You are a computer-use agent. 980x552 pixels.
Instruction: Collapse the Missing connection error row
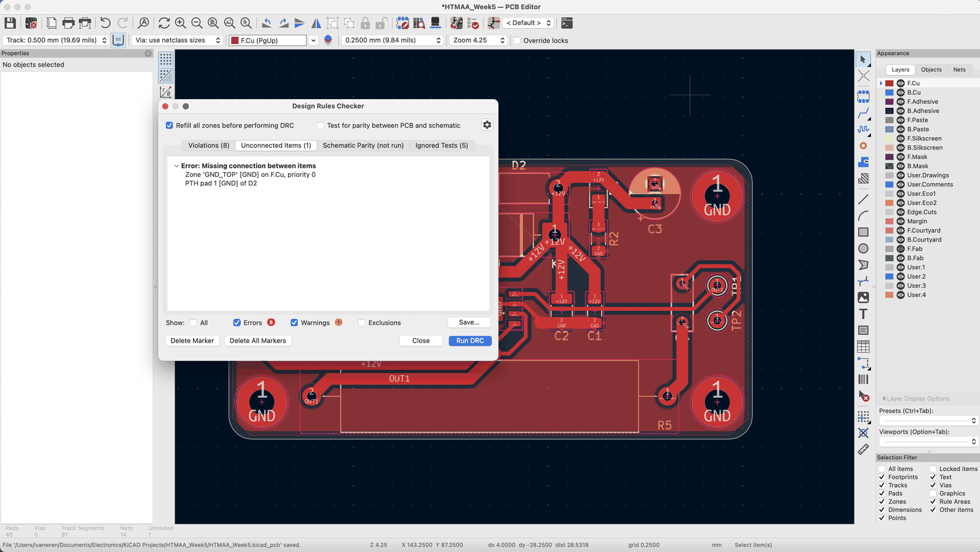[176, 166]
